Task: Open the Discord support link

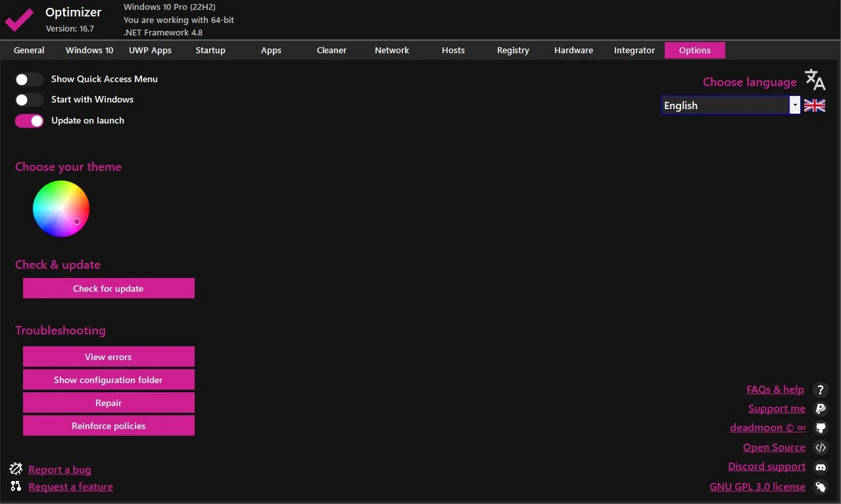Action: (x=767, y=467)
